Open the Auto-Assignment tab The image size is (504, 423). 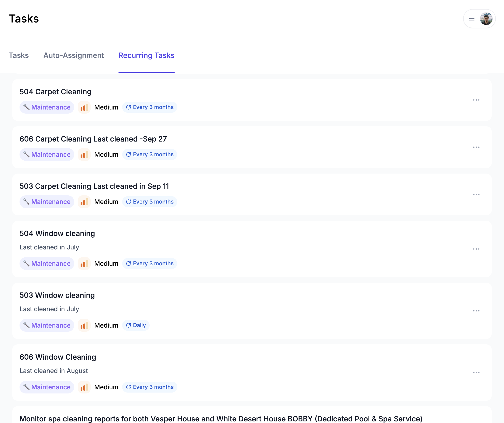tap(73, 55)
